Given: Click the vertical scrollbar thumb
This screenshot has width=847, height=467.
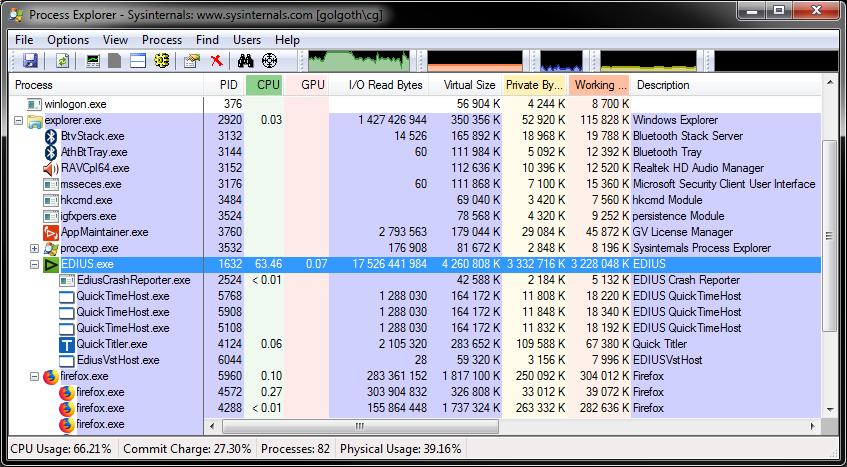Looking at the screenshot, I should [830, 236].
